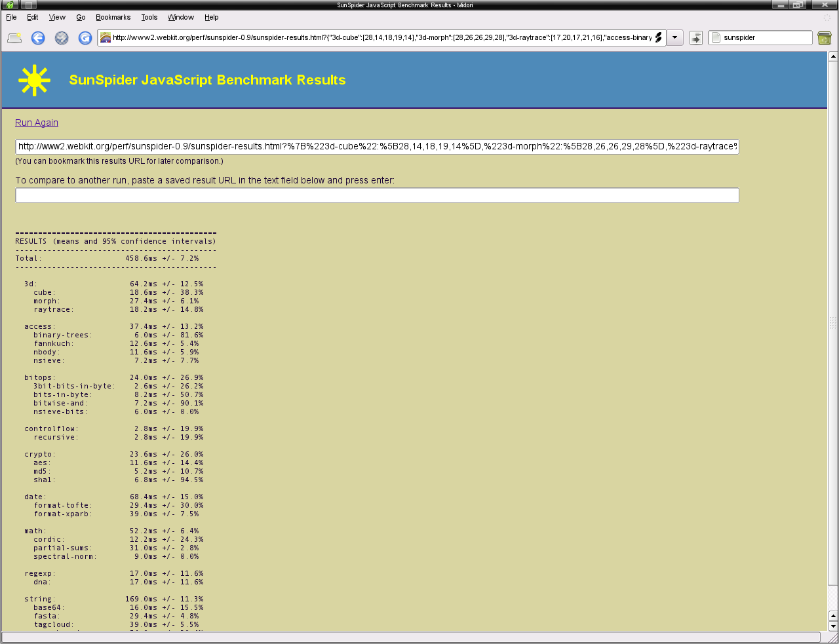Click the go-to-address icon beside the location bar
The width and height of the screenshot is (839, 644).
(x=696, y=38)
